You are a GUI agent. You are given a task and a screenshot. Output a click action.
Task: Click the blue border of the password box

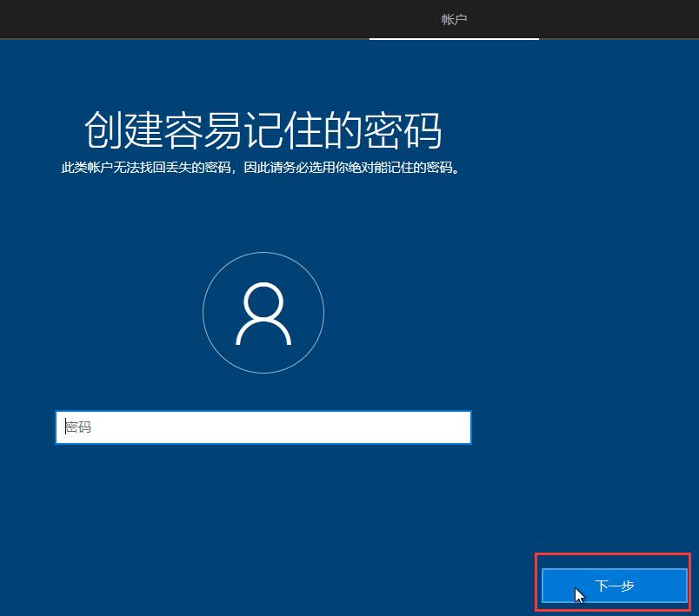coord(263,410)
